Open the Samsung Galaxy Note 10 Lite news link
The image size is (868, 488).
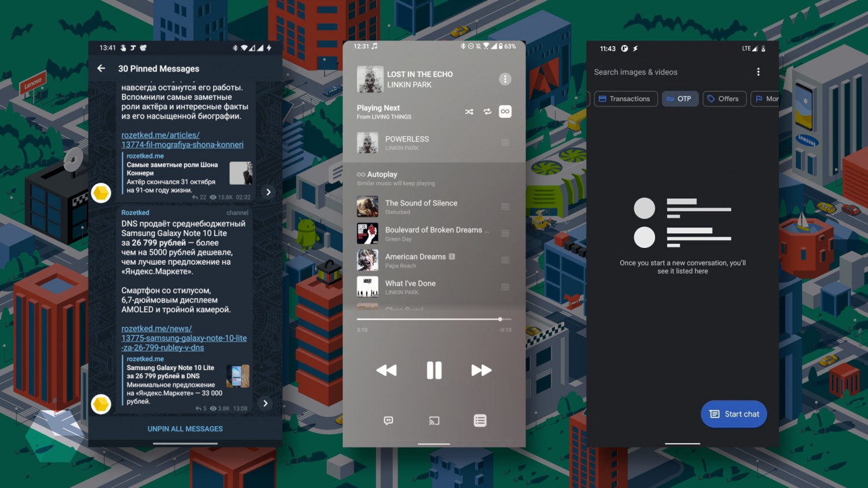[x=184, y=338]
